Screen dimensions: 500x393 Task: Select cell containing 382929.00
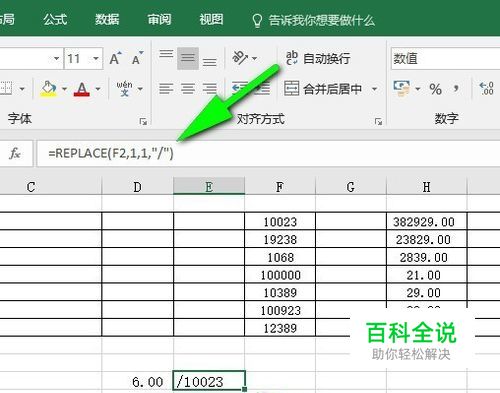pos(427,221)
